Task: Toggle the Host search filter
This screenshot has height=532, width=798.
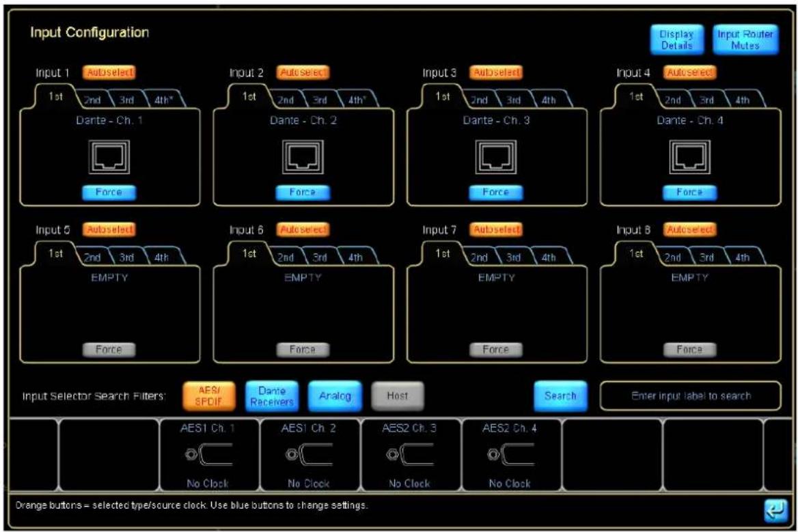Action: pyautogui.click(x=398, y=395)
